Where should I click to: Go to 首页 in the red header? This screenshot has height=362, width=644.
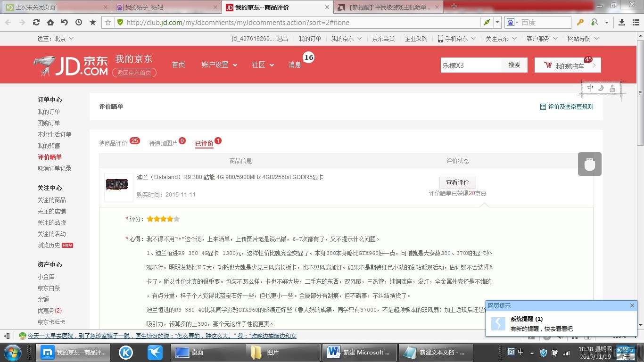(179, 65)
